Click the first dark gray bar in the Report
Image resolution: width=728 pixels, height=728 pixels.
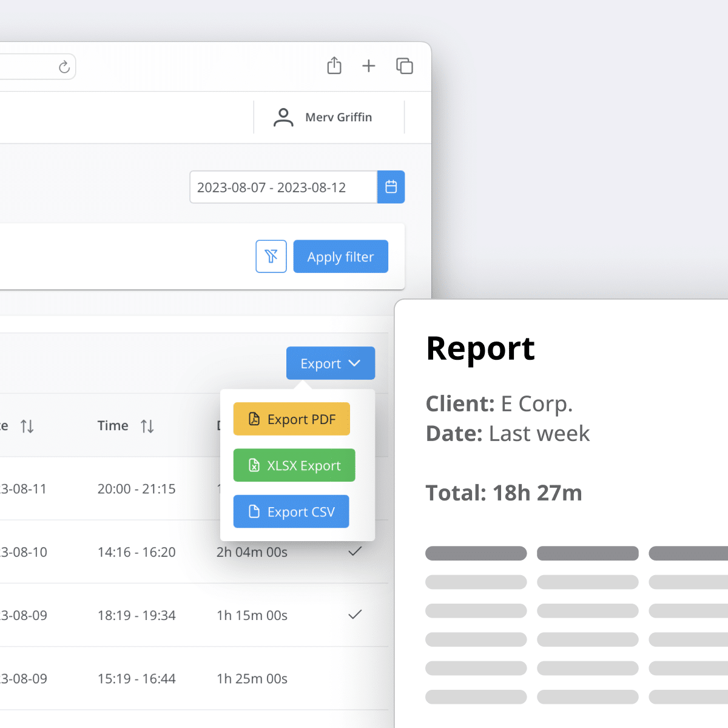(476, 553)
